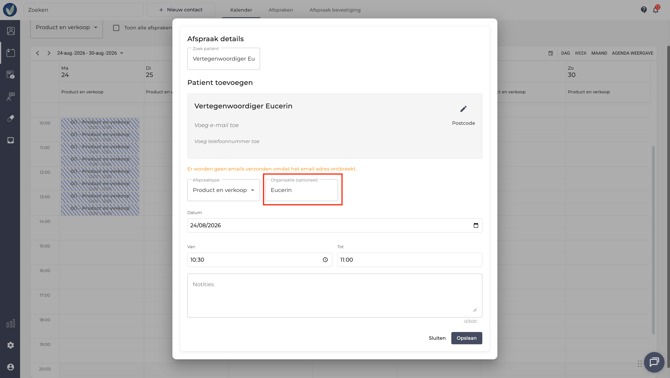Click the Di 25 day header
The height and width of the screenshot is (378, 670).
pos(149,72)
